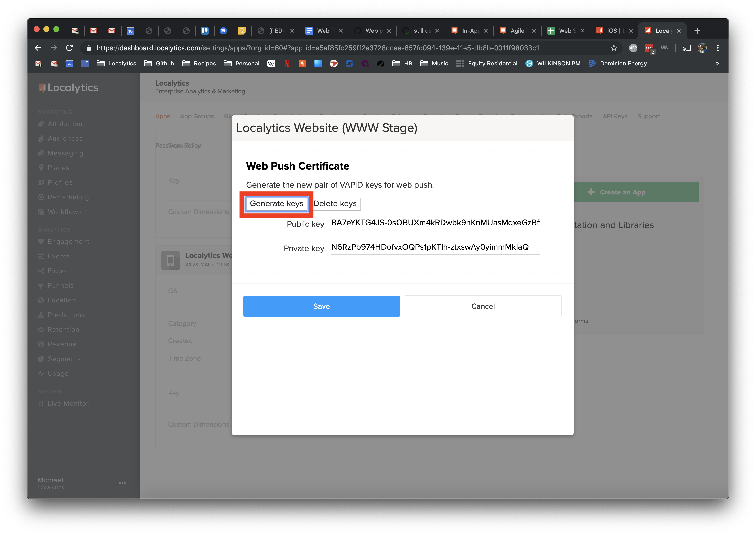Open the Localytics bookmarks folder

(x=116, y=64)
